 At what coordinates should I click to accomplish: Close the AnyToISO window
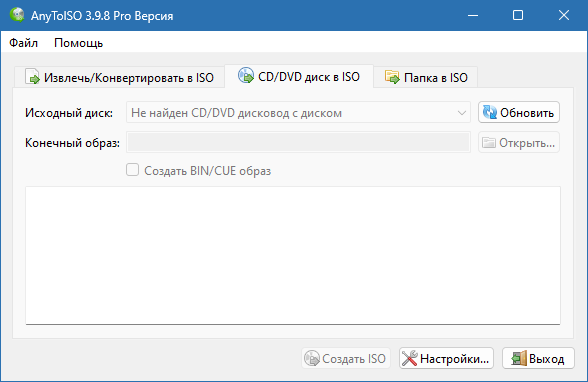pyautogui.click(x=564, y=15)
